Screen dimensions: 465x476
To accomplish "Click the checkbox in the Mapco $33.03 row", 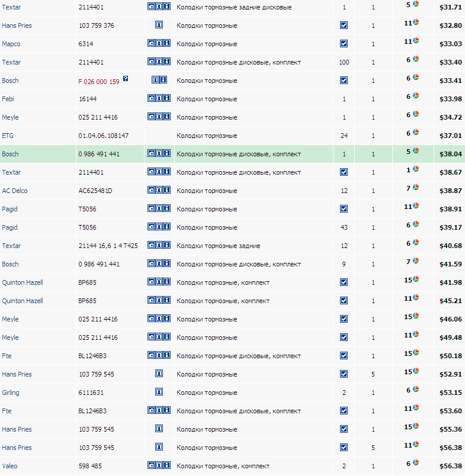I will click(x=344, y=44).
